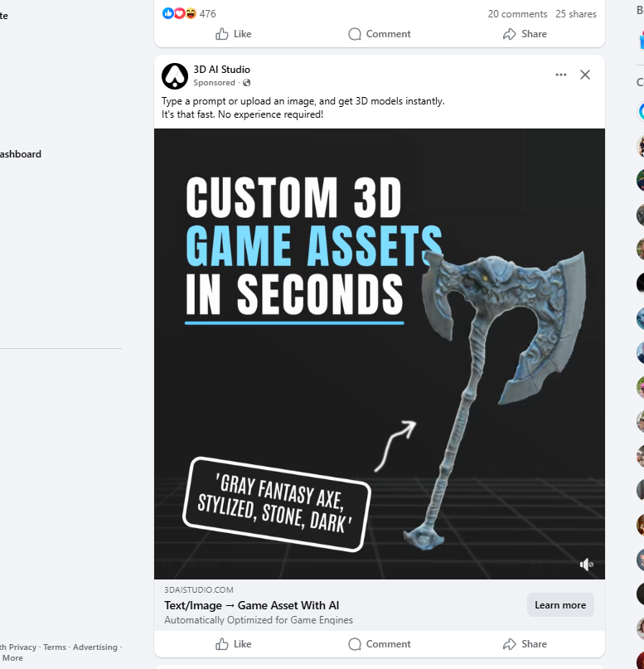
Task: Click the public globe audience icon
Action: click(246, 83)
